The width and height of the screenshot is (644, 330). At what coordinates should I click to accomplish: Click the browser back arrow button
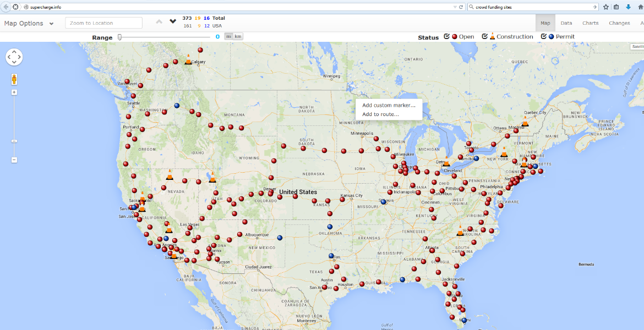click(x=6, y=7)
